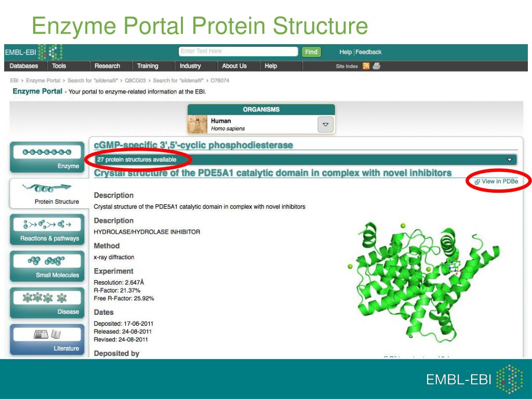
Task: Open the Literature sidebar tab
Action: (47, 340)
